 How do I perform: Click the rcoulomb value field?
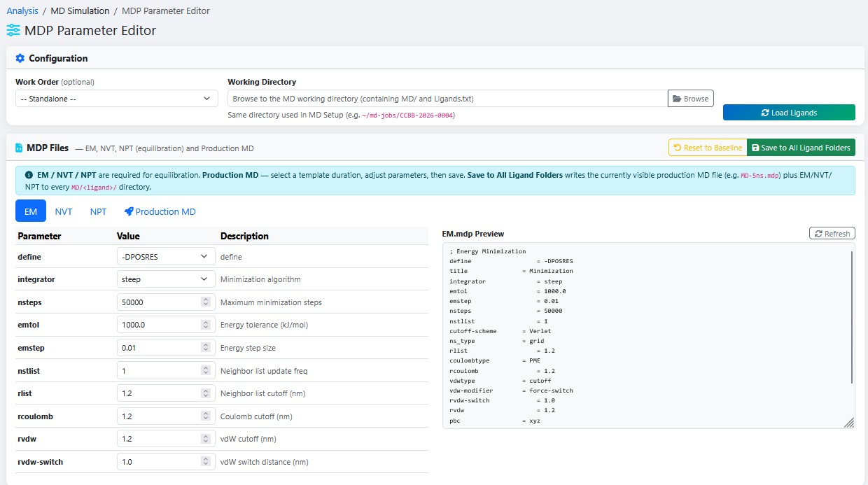pos(166,416)
